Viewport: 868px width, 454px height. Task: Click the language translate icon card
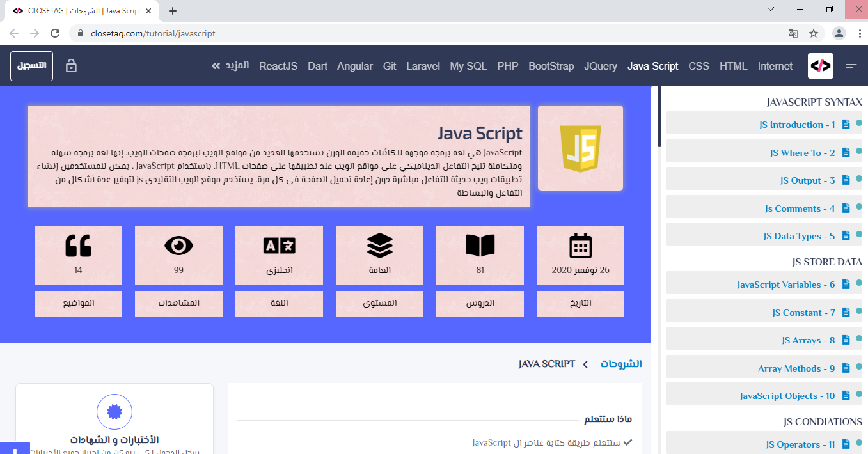click(x=280, y=255)
